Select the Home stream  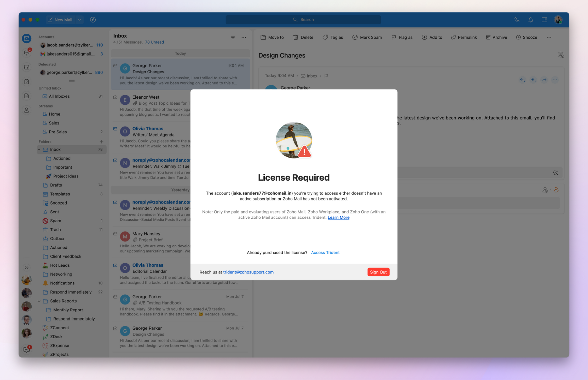(x=71, y=114)
